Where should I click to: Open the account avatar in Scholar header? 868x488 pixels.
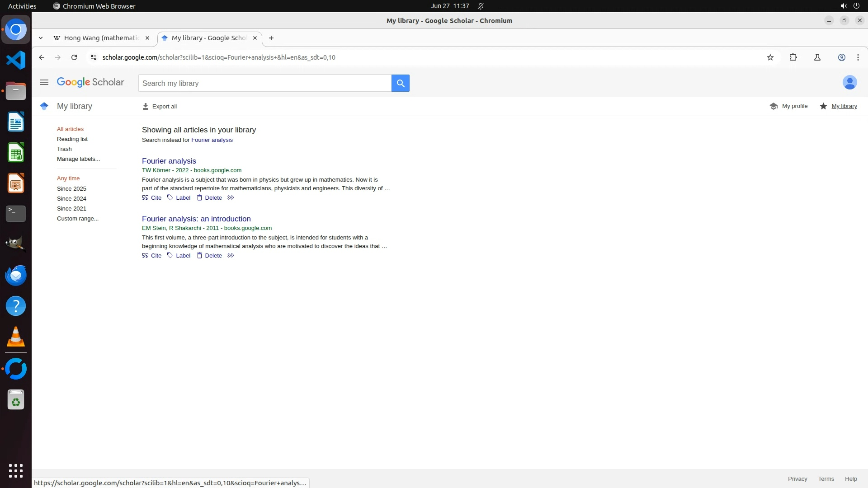point(849,82)
